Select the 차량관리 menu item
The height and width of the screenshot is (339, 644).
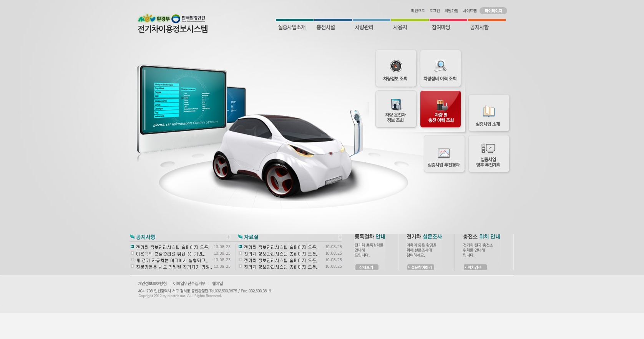[364, 27]
